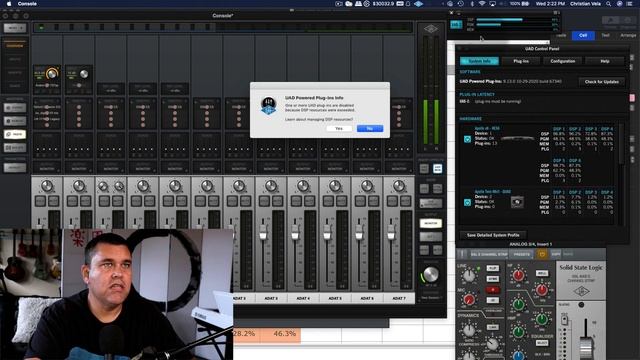Toggle the SSL plug-in power button
This screenshot has height=360, width=640.
[x=542, y=254]
